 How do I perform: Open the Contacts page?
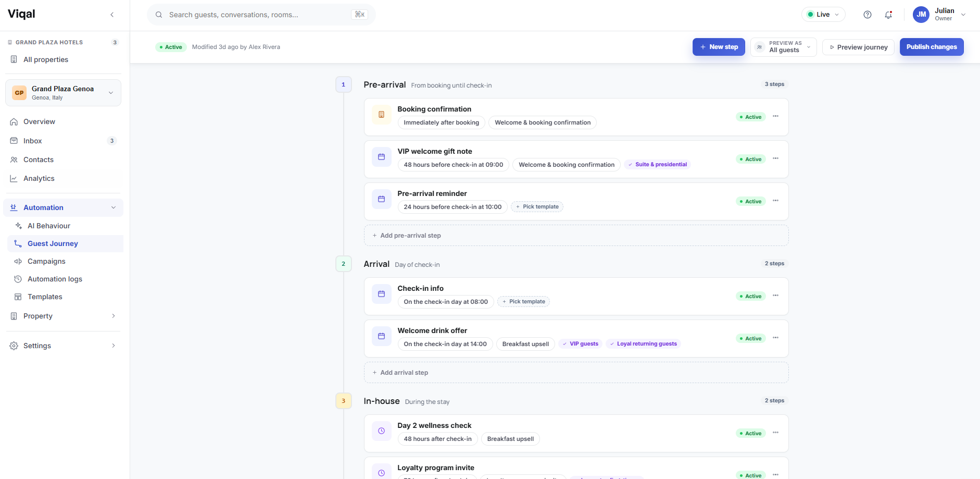pos(63,159)
